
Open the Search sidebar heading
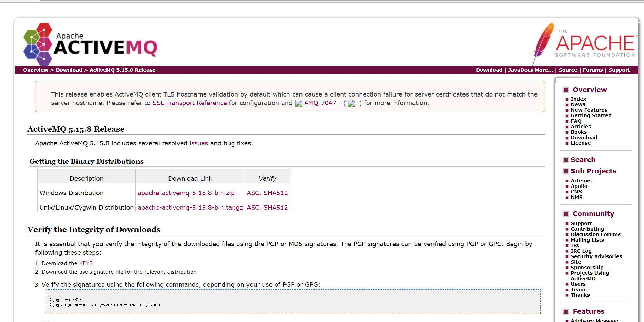pyautogui.click(x=583, y=160)
